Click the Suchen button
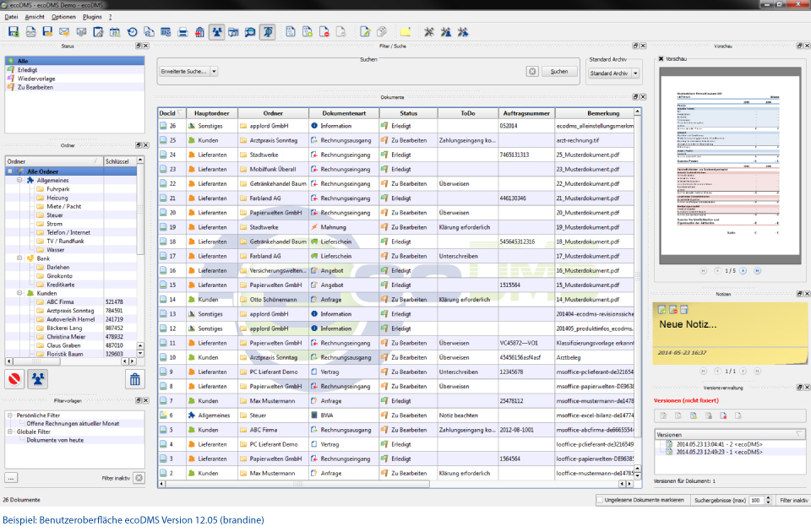This screenshot has height=532, width=811. [559, 72]
